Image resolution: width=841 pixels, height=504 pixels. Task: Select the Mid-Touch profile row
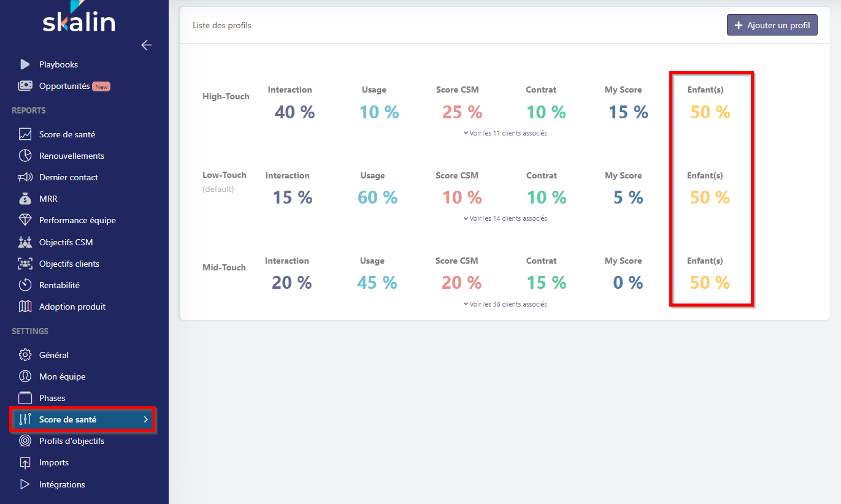224,267
